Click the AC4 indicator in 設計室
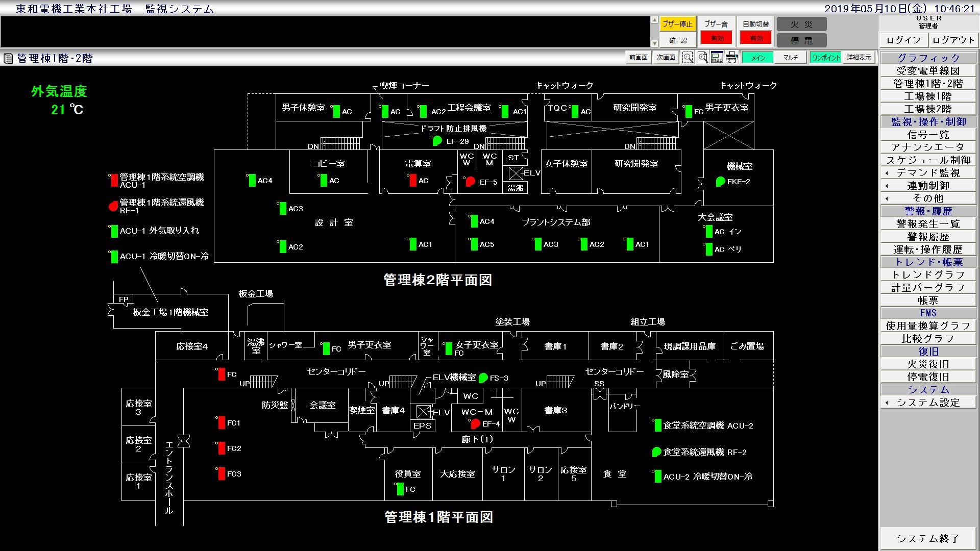This screenshot has width=980, height=551. [252, 180]
